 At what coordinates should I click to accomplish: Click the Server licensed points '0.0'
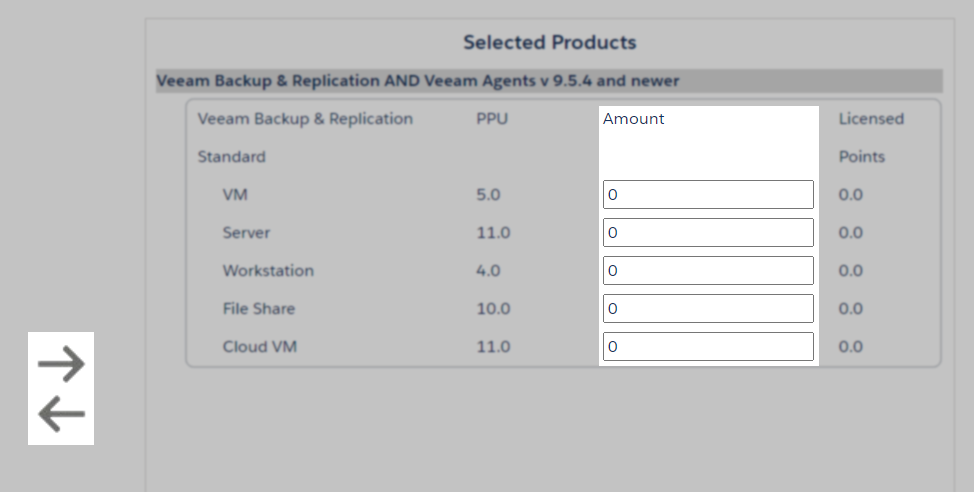850,232
